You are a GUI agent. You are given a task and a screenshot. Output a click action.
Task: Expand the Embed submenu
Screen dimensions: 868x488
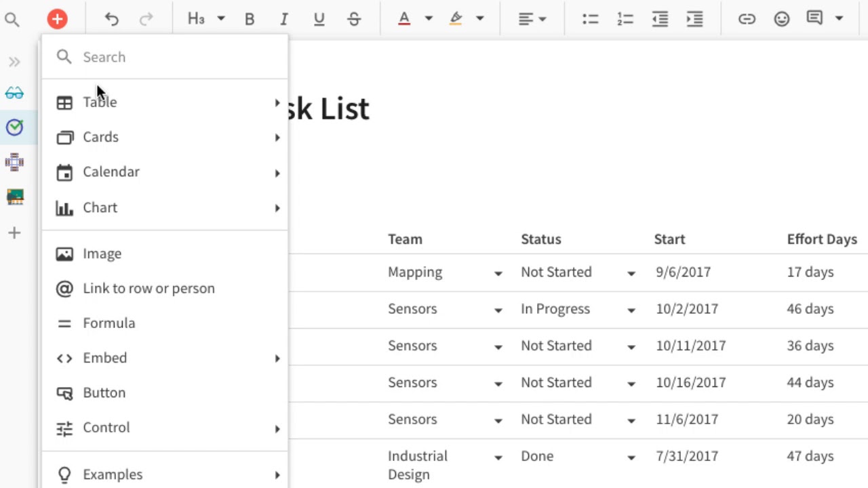165,358
